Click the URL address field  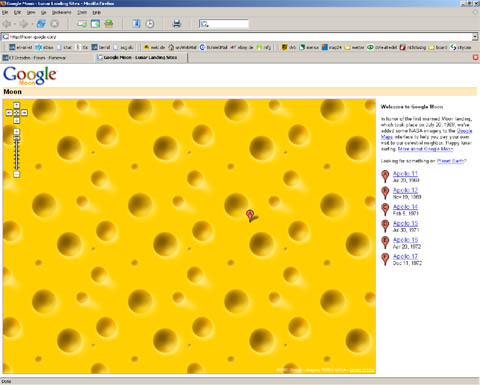point(237,37)
